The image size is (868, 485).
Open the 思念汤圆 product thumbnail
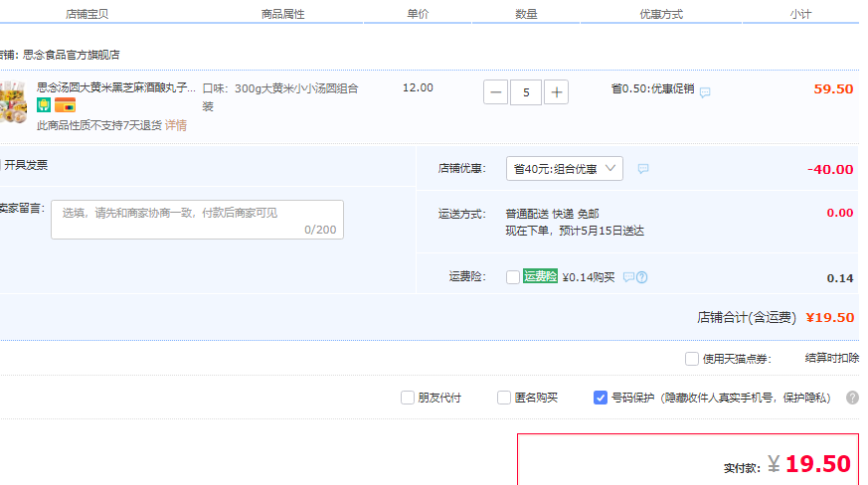click(13, 102)
